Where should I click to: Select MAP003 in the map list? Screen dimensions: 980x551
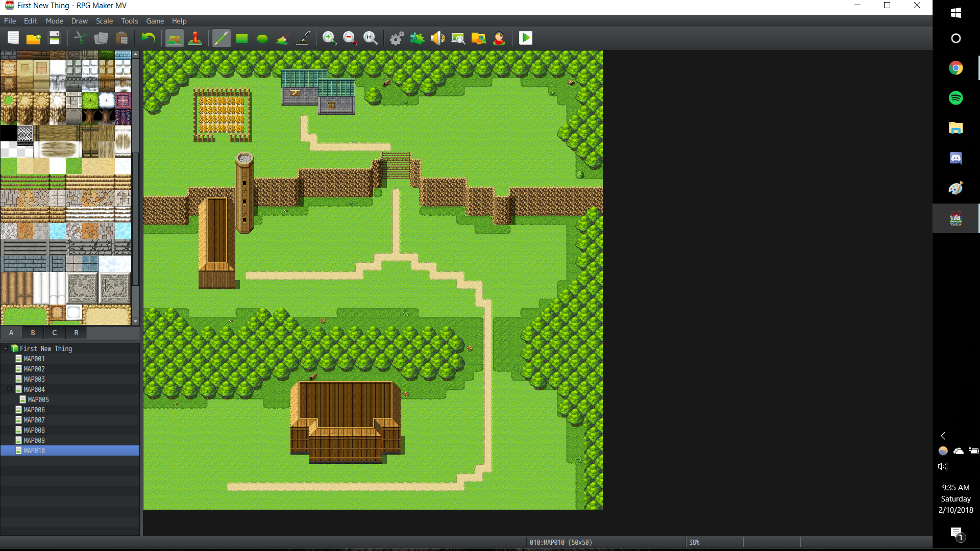pos(34,379)
